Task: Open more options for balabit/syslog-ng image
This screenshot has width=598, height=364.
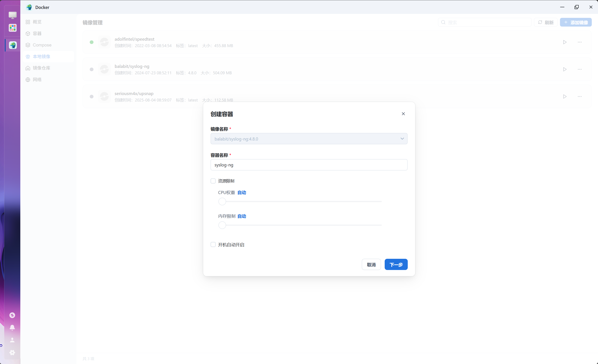Action: point(580,69)
